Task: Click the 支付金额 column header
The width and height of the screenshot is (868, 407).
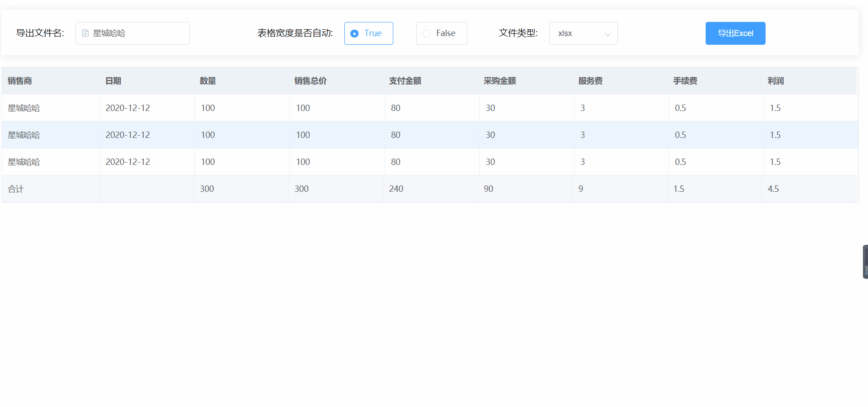Action: [405, 81]
